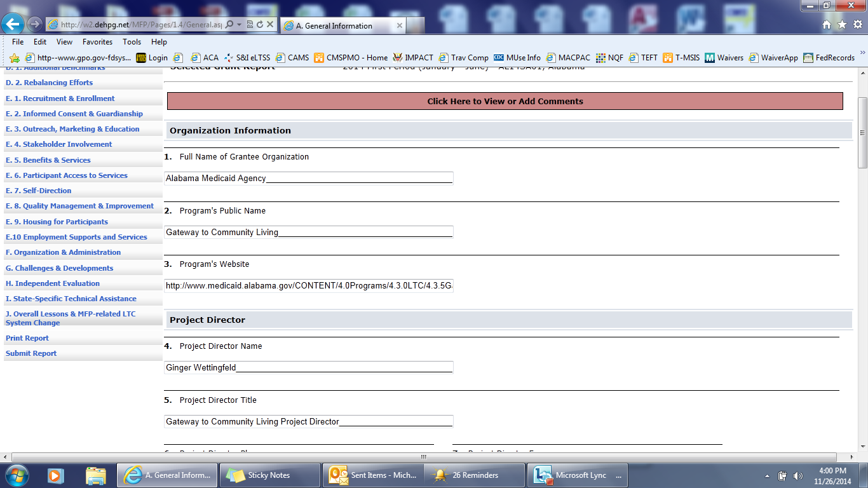Expand the address bar autocomplete dropdown arrow
Image resolution: width=868 pixels, height=488 pixels.
tap(239, 25)
